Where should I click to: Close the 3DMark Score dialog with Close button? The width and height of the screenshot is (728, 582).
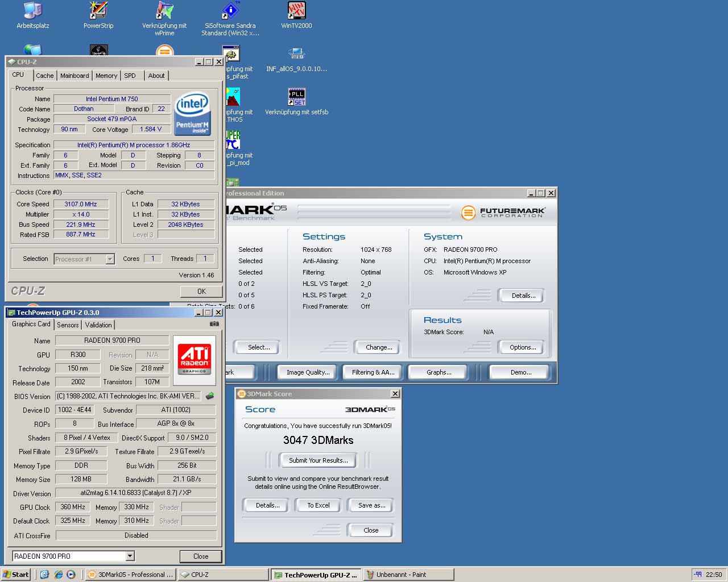[371, 530]
